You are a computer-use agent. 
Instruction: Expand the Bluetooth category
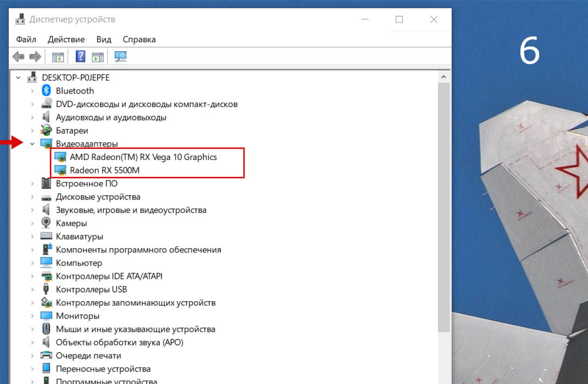[32, 91]
